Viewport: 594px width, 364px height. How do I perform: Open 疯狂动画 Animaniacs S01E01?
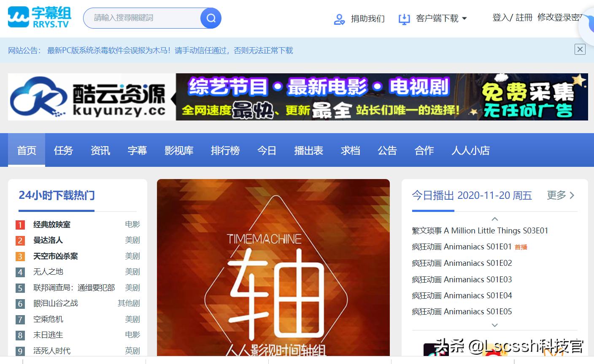pos(462,246)
